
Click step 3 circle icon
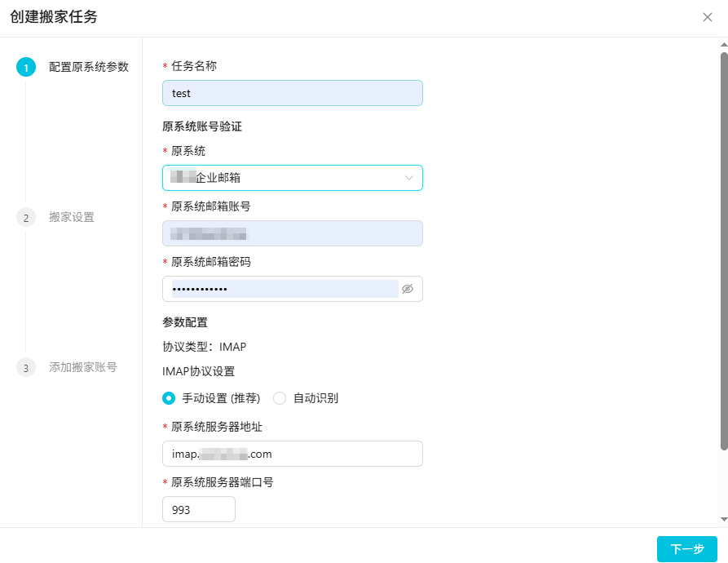26,368
